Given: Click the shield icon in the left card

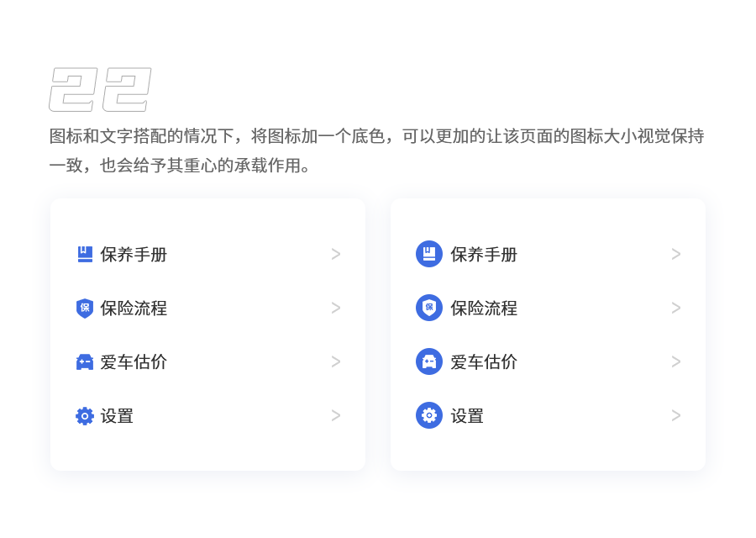Looking at the screenshot, I should pyautogui.click(x=85, y=309).
